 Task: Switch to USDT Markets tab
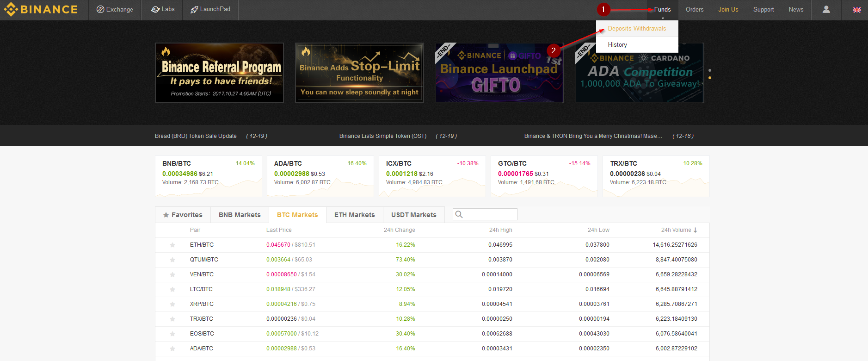(x=414, y=215)
